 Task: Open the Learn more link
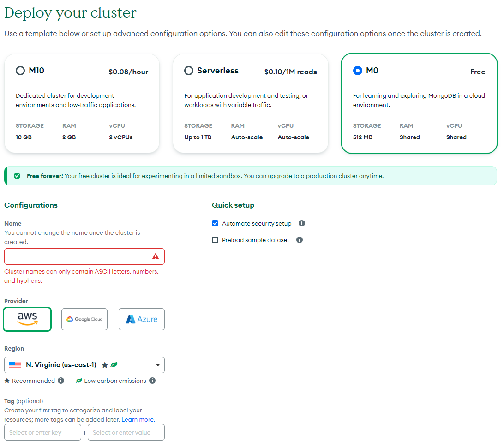click(138, 419)
